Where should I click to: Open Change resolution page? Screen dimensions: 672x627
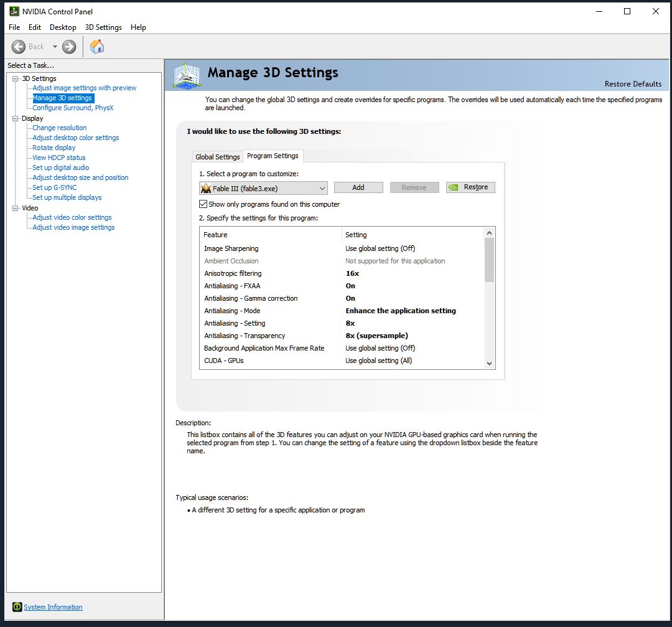pos(60,128)
